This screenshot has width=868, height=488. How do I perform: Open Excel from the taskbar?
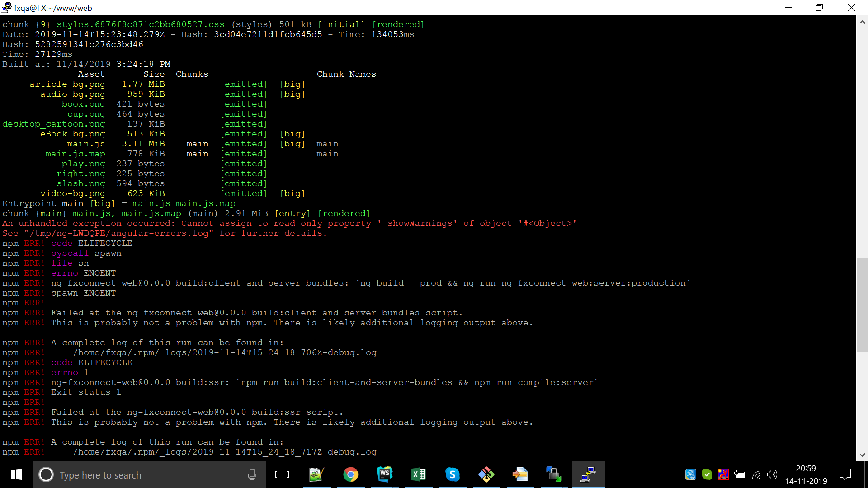pos(418,474)
